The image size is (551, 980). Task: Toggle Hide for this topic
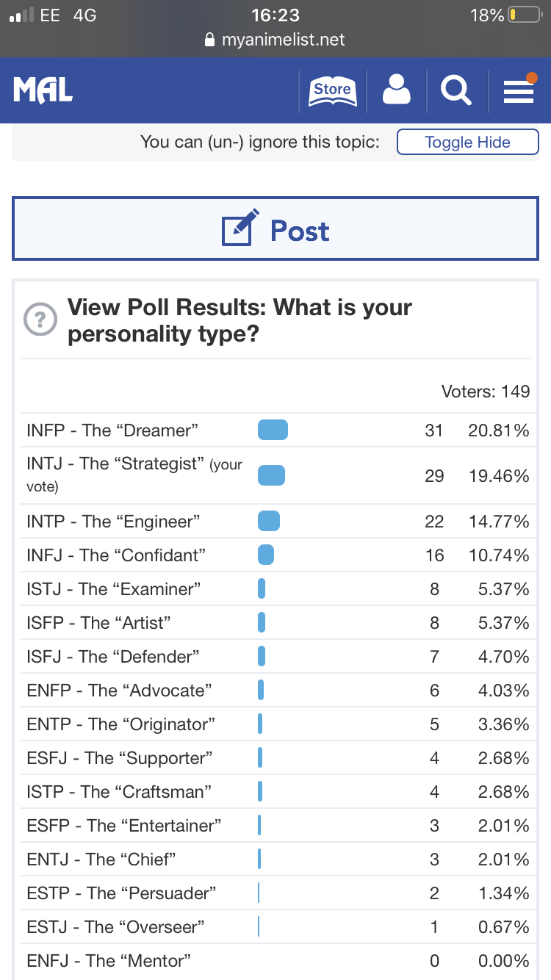pos(467,142)
